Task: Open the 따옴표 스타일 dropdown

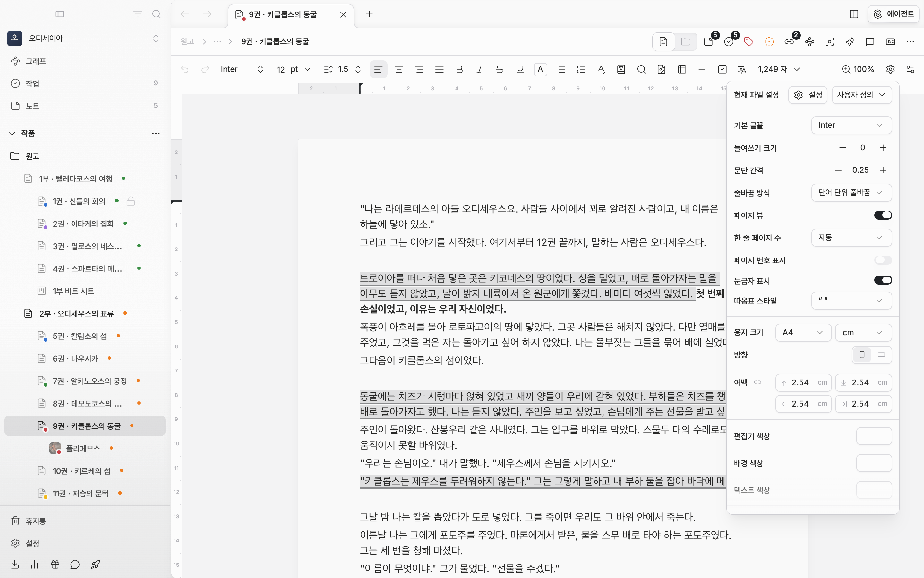Action: [x=851, y=301]
